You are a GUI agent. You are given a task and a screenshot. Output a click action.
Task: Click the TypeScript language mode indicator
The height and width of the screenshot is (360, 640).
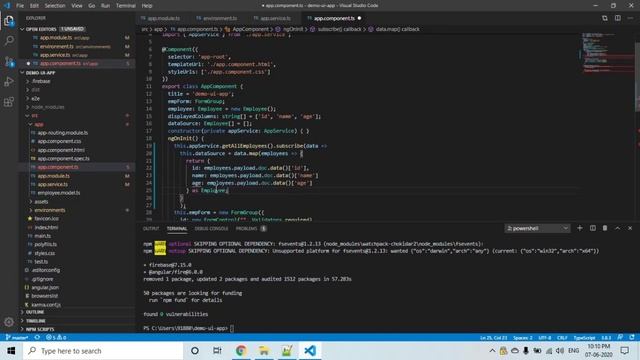pos(584,338)
